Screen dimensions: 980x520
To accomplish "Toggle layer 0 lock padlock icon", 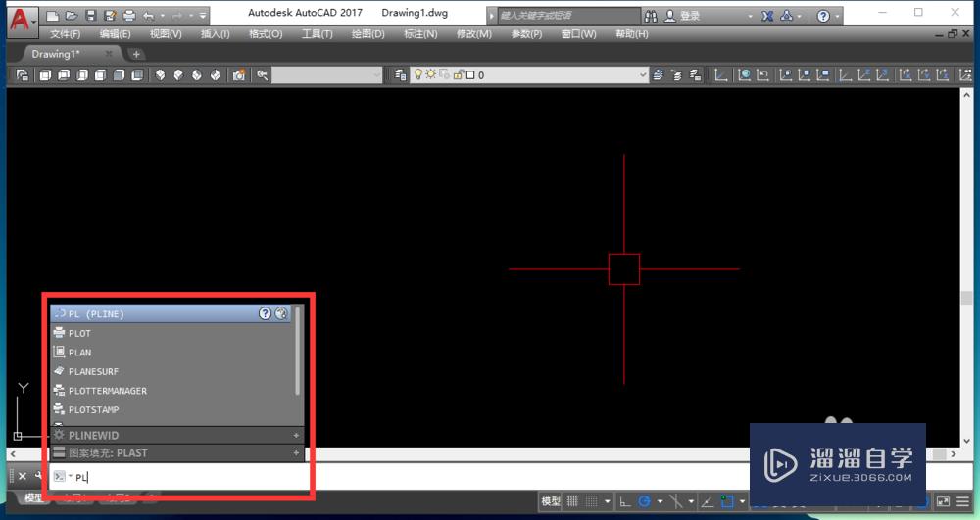I will point(458,74).
